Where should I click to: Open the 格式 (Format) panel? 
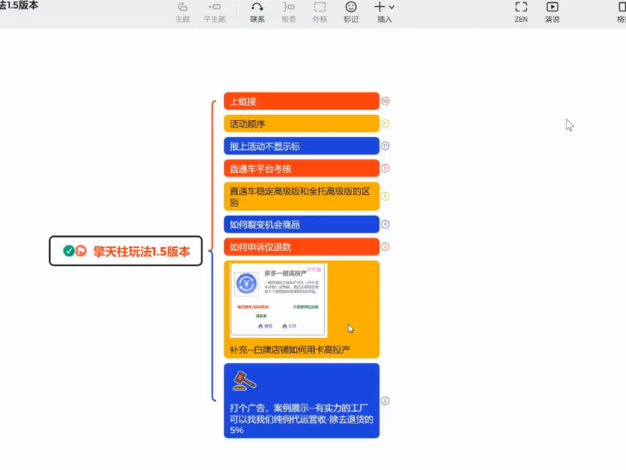coord(620,11)
